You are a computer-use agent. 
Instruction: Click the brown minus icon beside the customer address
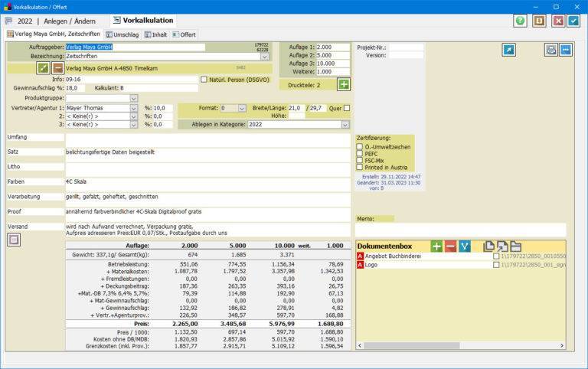57,68
